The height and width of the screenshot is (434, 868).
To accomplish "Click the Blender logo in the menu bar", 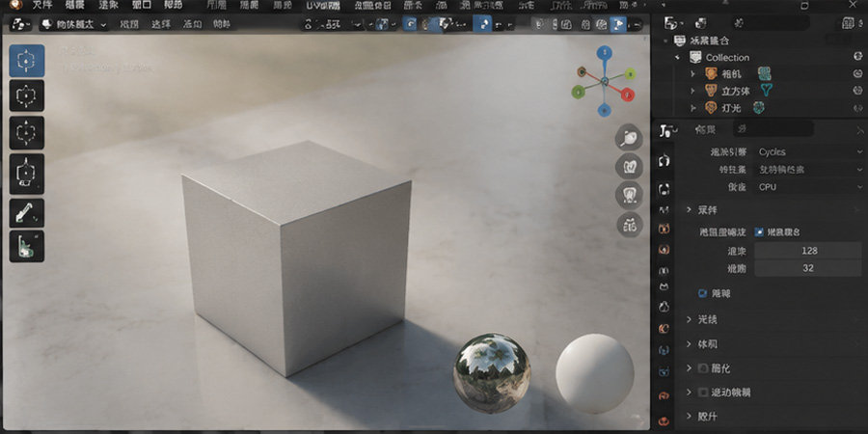I will click(x=14, y=6).
